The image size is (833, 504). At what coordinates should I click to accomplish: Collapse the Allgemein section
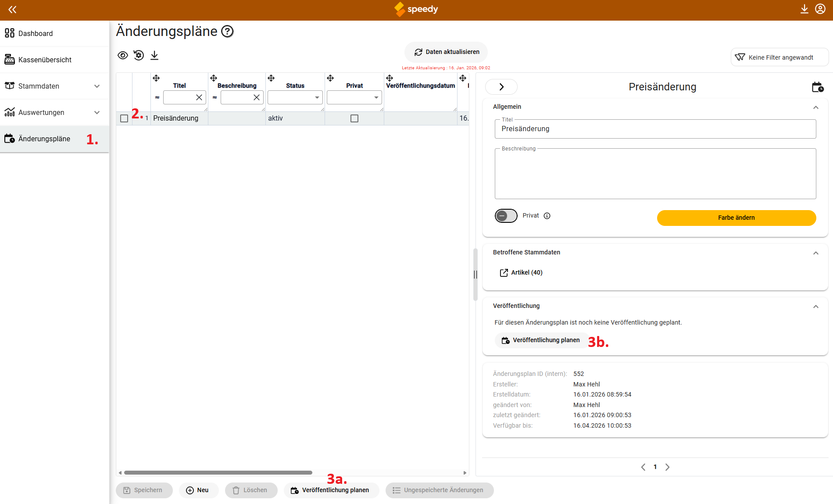tap(816, 107)
